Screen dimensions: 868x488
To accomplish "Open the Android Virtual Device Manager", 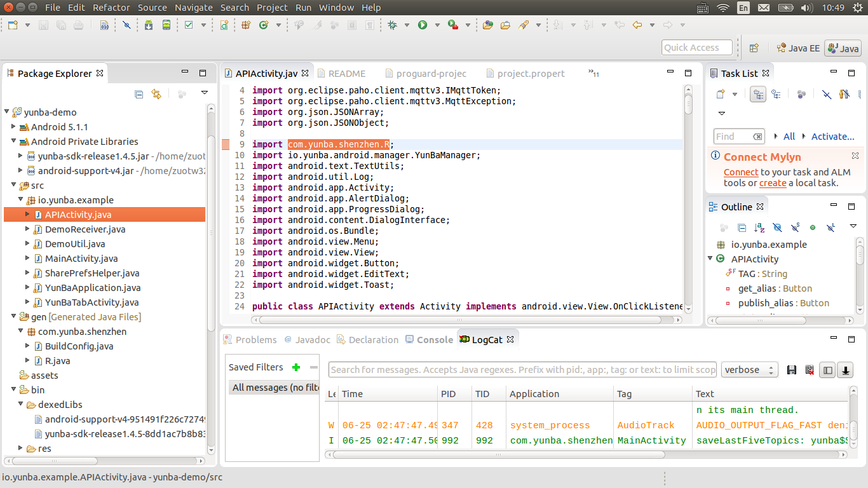I will [166, 25].
